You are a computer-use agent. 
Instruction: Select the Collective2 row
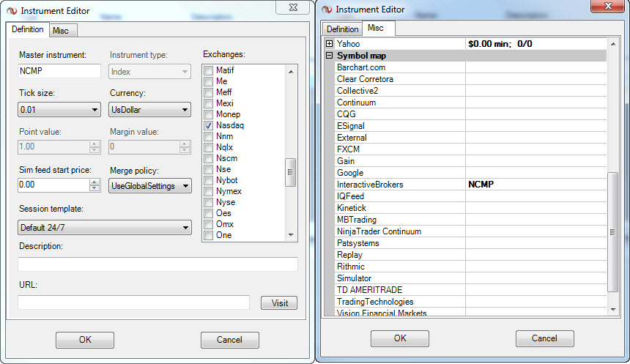coord(470,91)
